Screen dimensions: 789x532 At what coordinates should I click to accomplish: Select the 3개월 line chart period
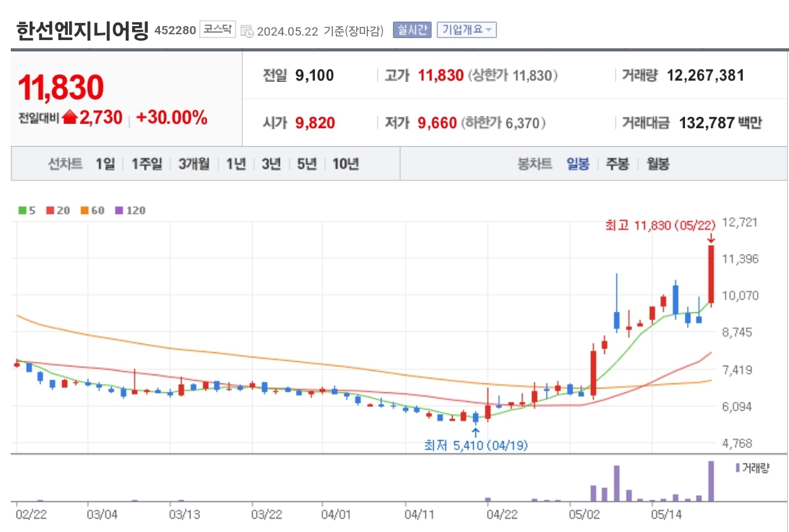(194, 164)
